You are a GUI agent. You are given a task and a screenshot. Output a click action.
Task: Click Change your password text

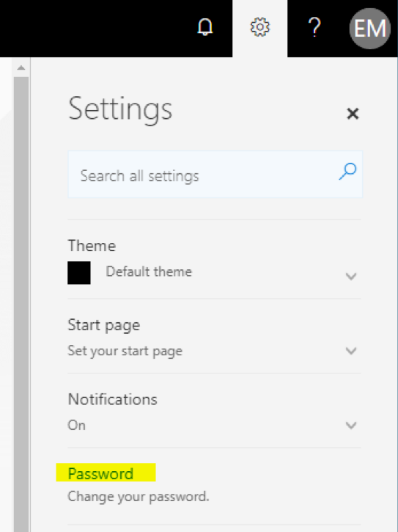(139, 497)
